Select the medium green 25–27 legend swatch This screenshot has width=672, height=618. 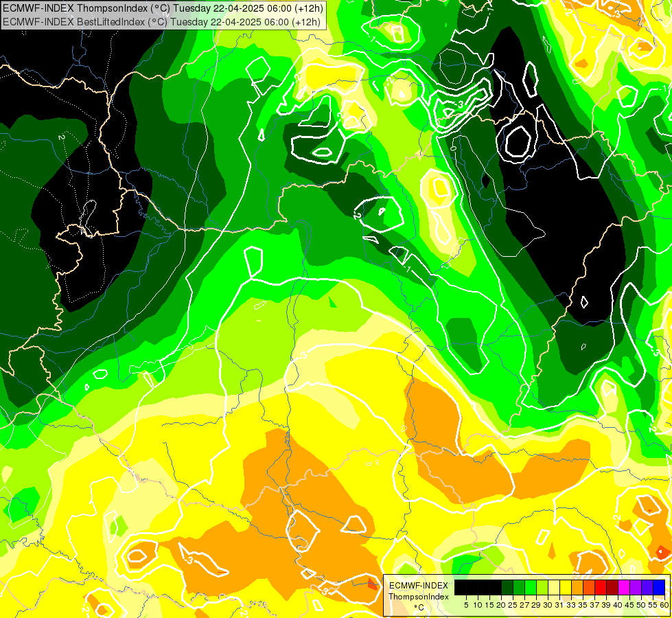click(x=518, y=588)
